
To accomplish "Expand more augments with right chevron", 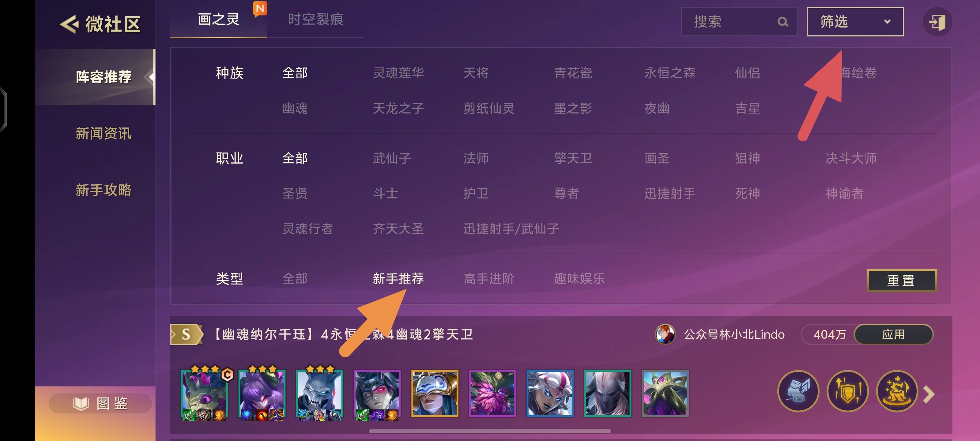I will click(929, 394).
